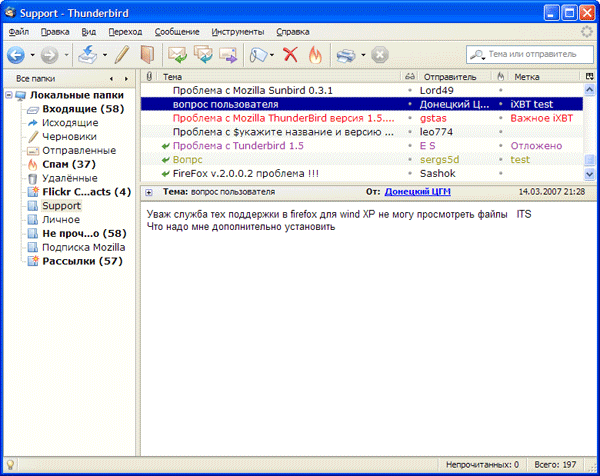Mark message as junk with flame icon
Viewport: 600px width, 476px height.
pyautogui.click(x=315, y=54)
